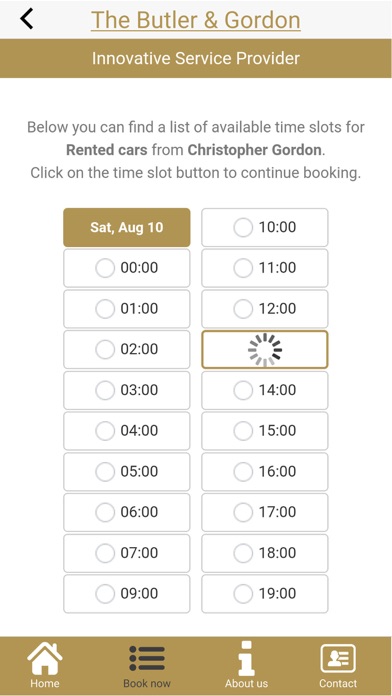Select the 07:00 radio option
This screenshot has height=696, width=392.
click(105, 553)
